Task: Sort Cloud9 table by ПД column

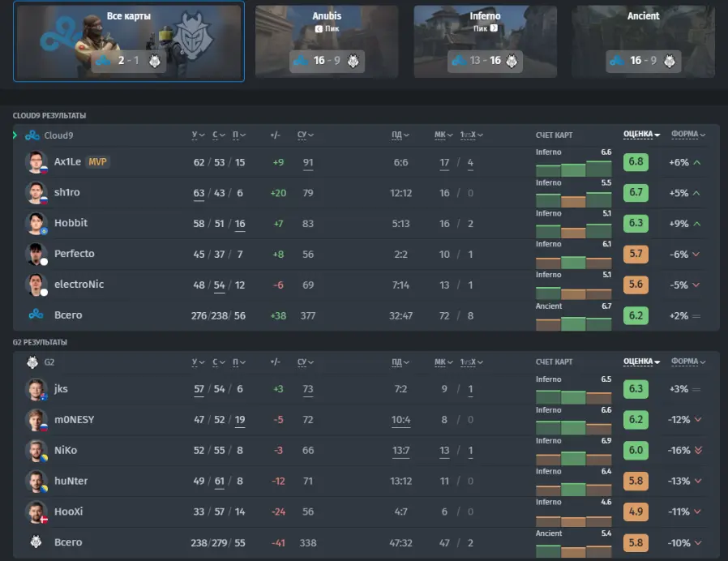Action: (x=400, y=135)
